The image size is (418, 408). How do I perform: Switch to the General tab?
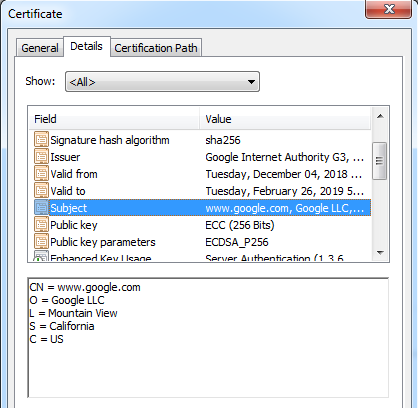pos(40,48)
